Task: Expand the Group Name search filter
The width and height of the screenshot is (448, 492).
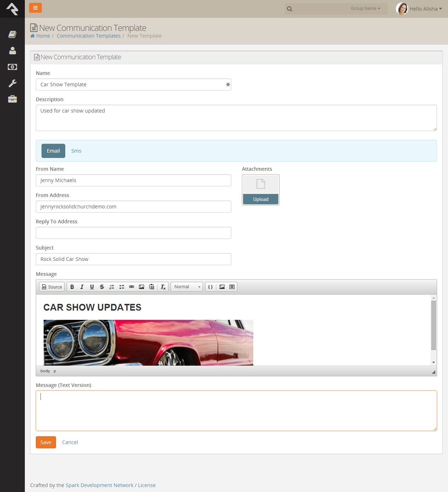Action: point(365,9)
